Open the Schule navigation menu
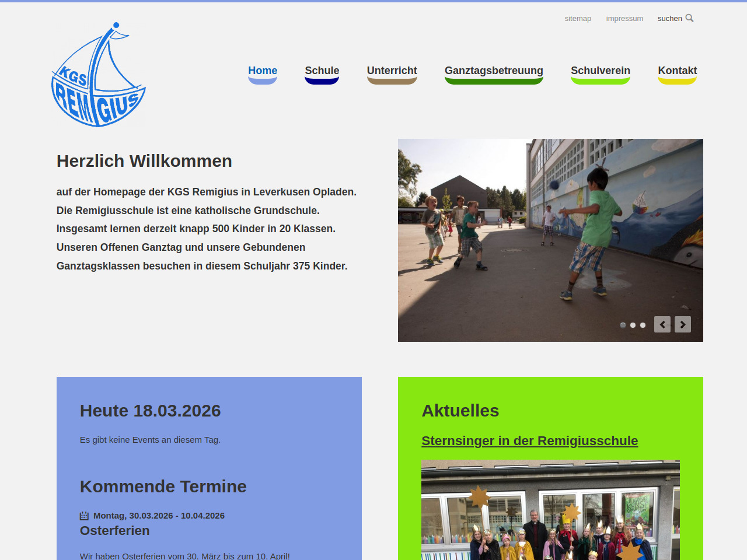Viewport: 747px width, 560px height. (322, 71)
